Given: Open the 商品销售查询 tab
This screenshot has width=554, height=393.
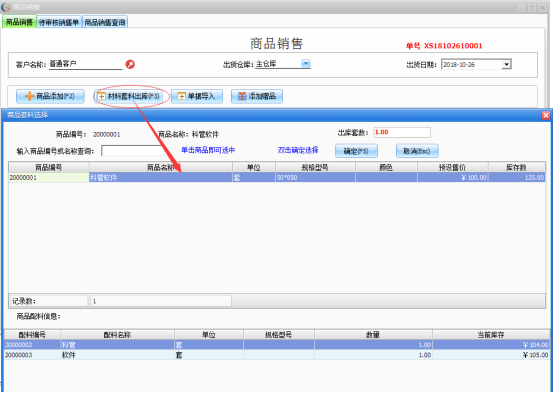Looking at the screenshot, I should (105, 22).
